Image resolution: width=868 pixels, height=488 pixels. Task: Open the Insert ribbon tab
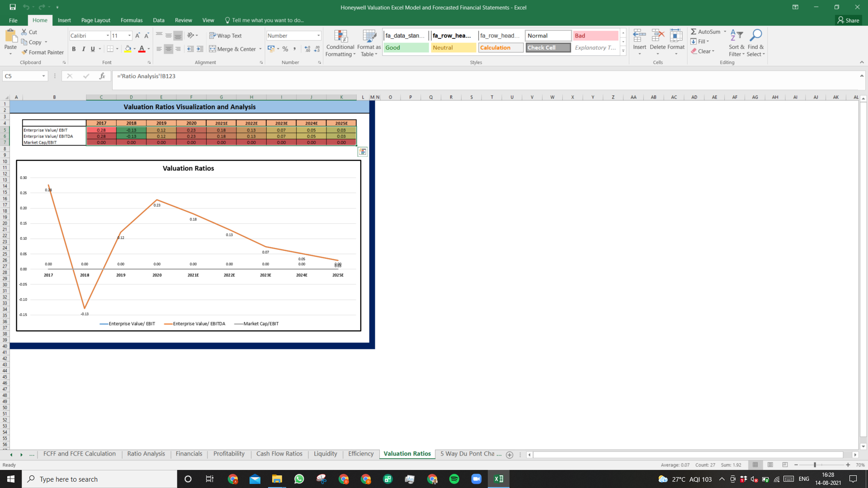click(x=64, y=20)
